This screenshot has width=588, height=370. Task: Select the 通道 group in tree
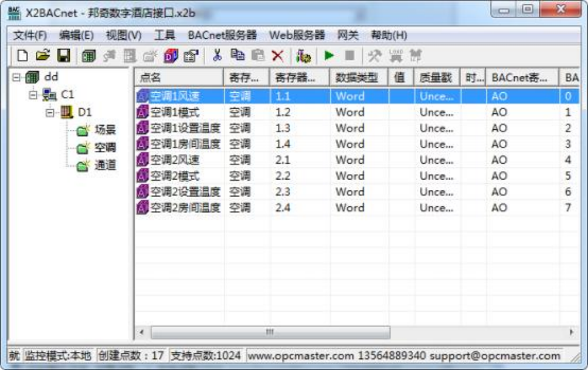pos(105,166)
